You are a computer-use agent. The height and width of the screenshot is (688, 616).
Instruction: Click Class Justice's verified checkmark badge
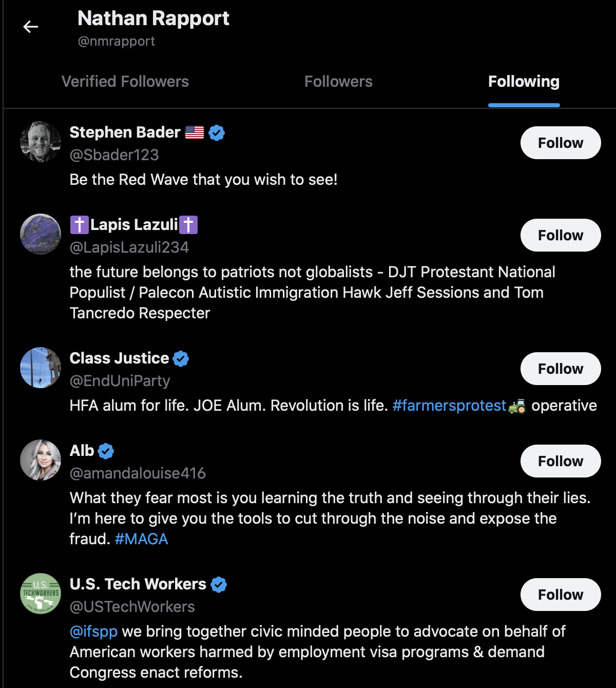pos(181,359)
